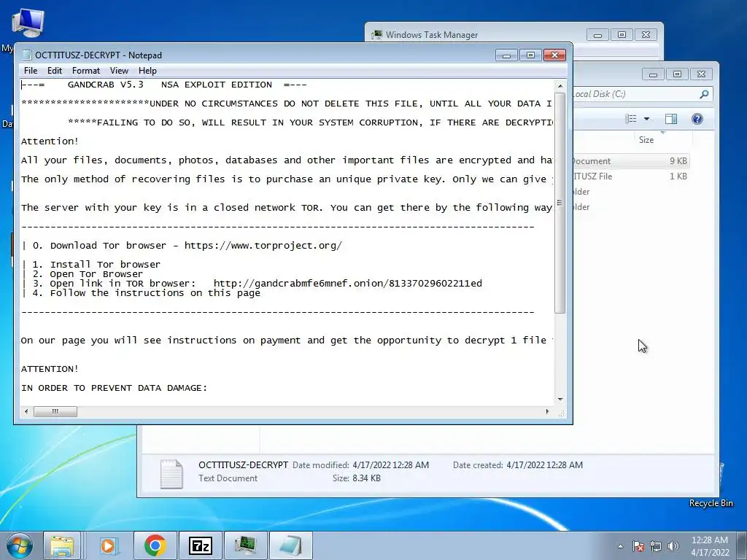Select the 1 KB ITUSZ File row
Viewport: 747px width, 560px height.
pos(631,176)
